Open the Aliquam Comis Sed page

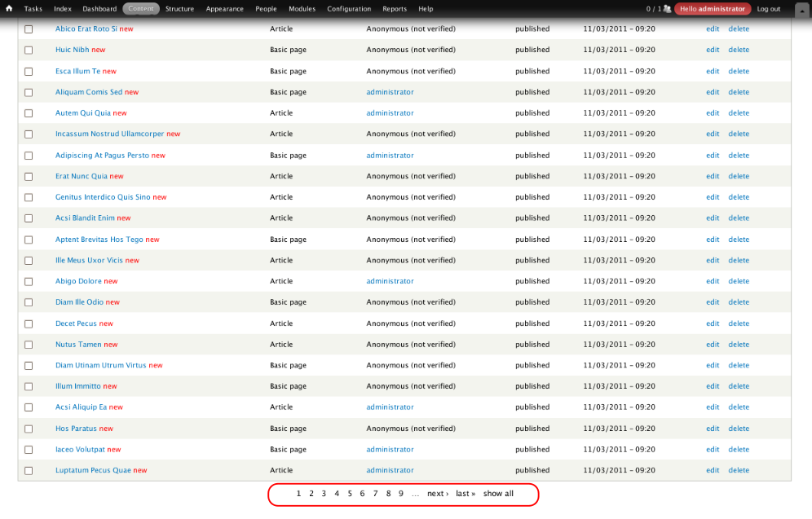pyautogui.click(x=88, y=92)
